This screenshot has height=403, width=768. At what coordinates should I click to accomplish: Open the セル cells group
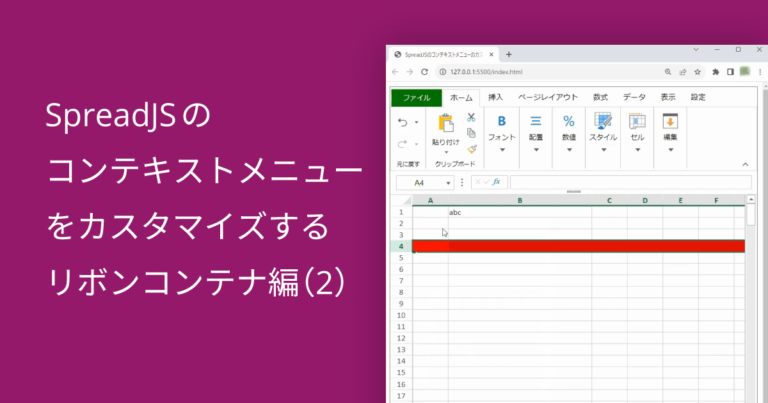coord(637,134)
